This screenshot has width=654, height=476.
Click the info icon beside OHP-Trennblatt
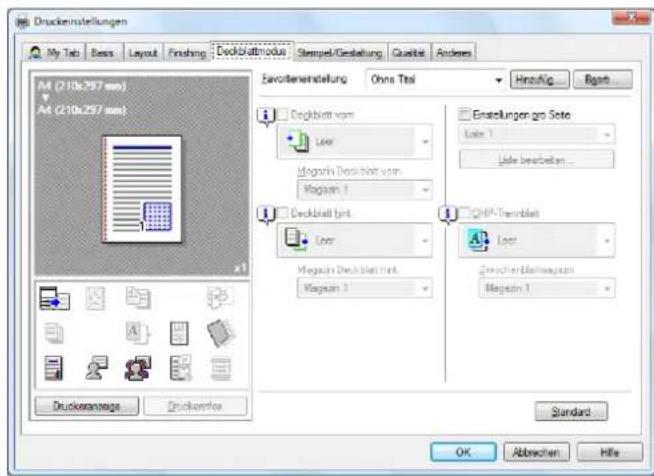click(x=448, y=214)
